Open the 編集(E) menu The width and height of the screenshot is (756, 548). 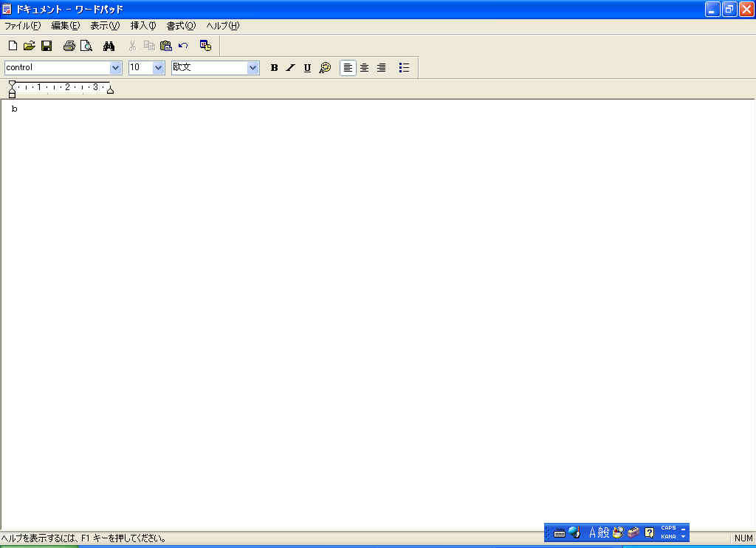[66, 26]
